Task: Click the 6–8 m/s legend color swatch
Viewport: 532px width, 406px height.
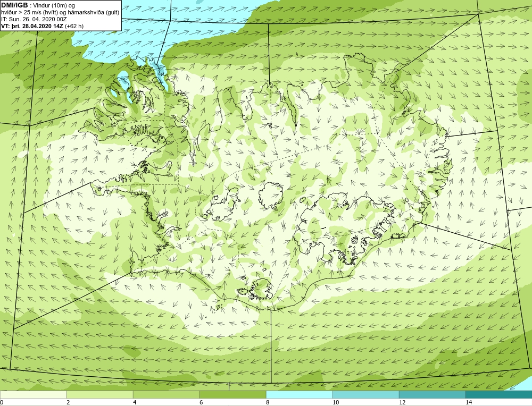Action: [x=233, y=394]
